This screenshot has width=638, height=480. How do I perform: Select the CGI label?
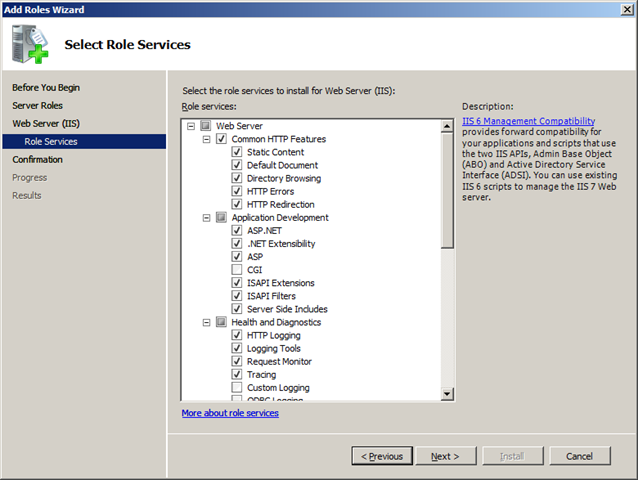pos(255,269)
